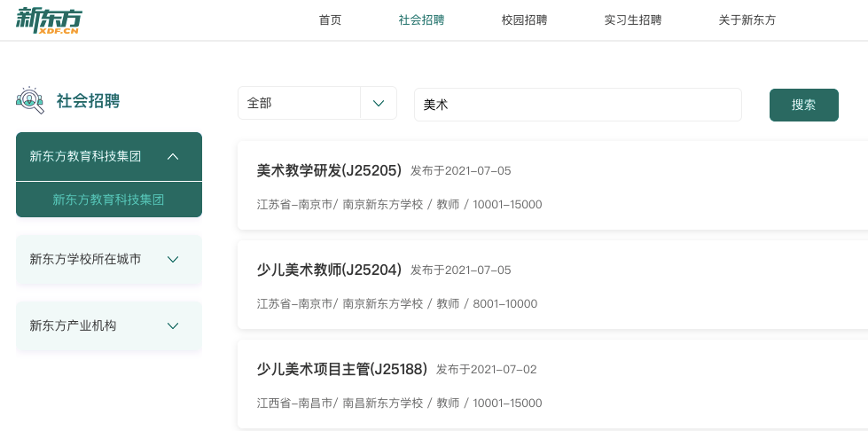Viewport: 868px width, 431px height.
Task: Open the 全部 category dropdown
Action: tap(299, 104)
